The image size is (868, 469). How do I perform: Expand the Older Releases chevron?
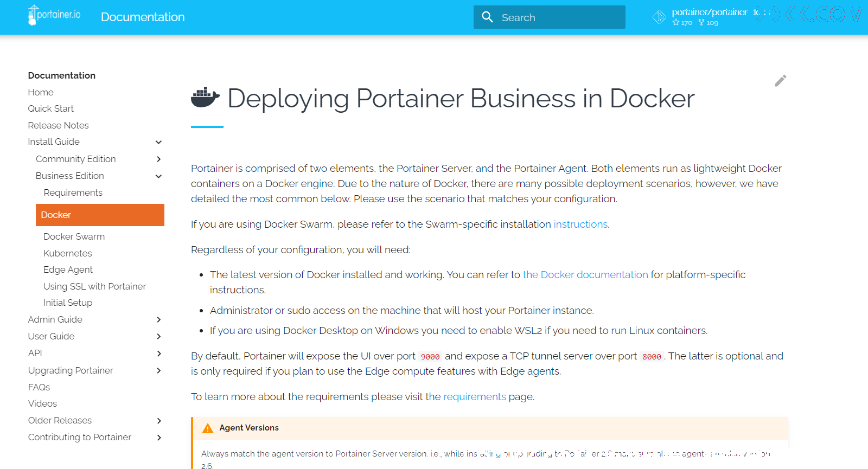pyautogui.click(x=158, y=421)
